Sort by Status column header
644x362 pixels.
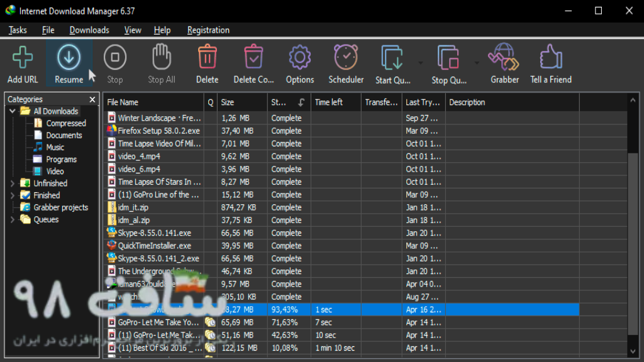[289, 102]
